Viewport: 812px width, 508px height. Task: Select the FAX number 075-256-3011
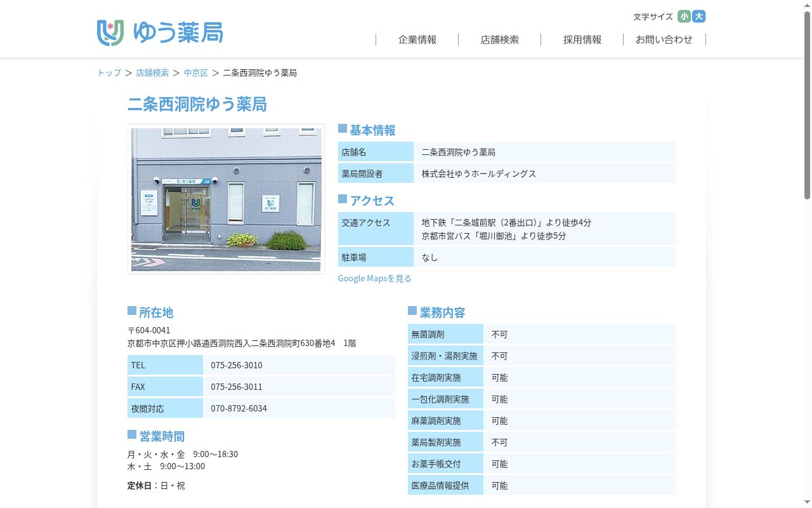[237, 387]
